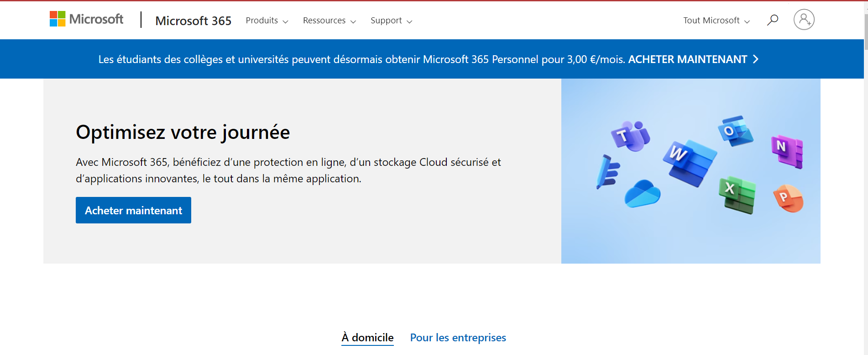Switch to the À domicile tab
This screenshot has width=868, height=355.
[x=367, y=337]
